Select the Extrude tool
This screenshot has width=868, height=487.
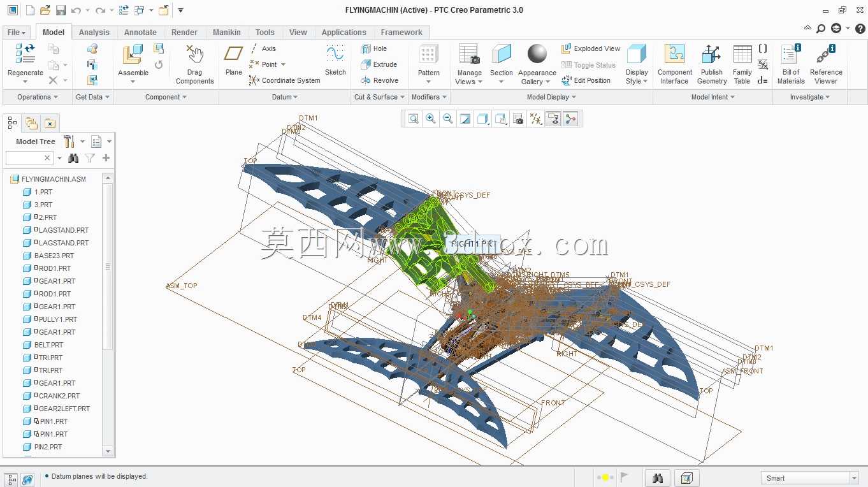tap(379, 64)
